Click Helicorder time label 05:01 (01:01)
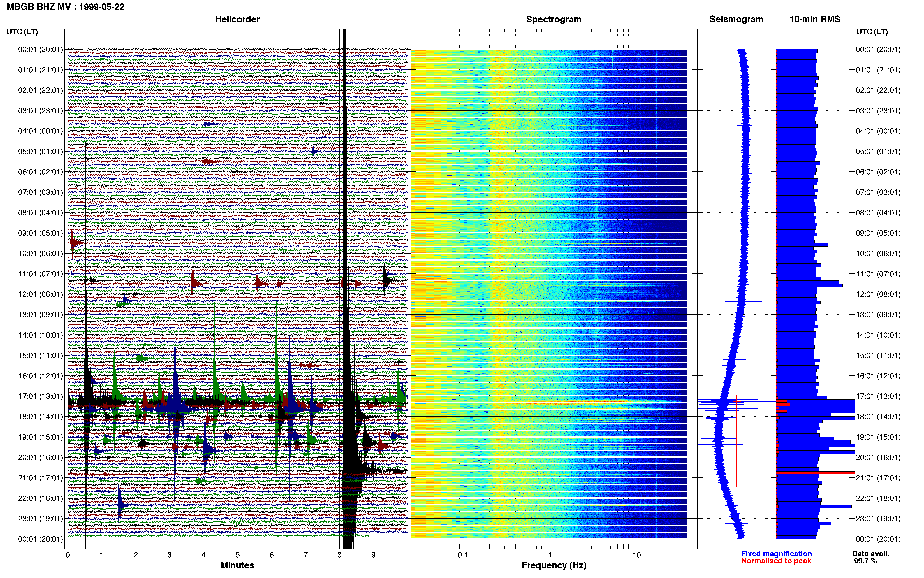The image size is (924, 578). point(41,152)
